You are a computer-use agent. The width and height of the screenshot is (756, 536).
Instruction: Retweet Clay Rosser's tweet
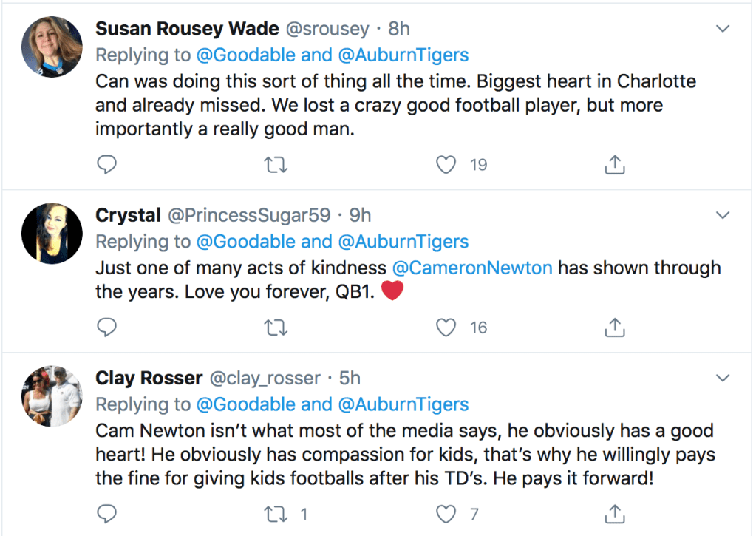click(x=276, y=513)
